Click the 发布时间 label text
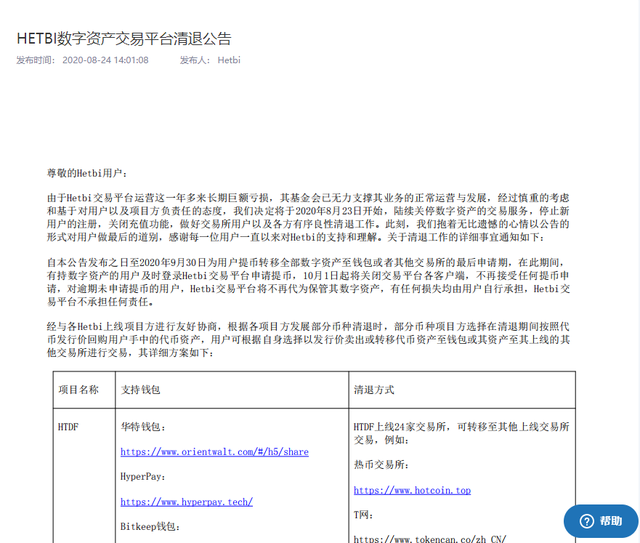 click(x=34, y=61)
